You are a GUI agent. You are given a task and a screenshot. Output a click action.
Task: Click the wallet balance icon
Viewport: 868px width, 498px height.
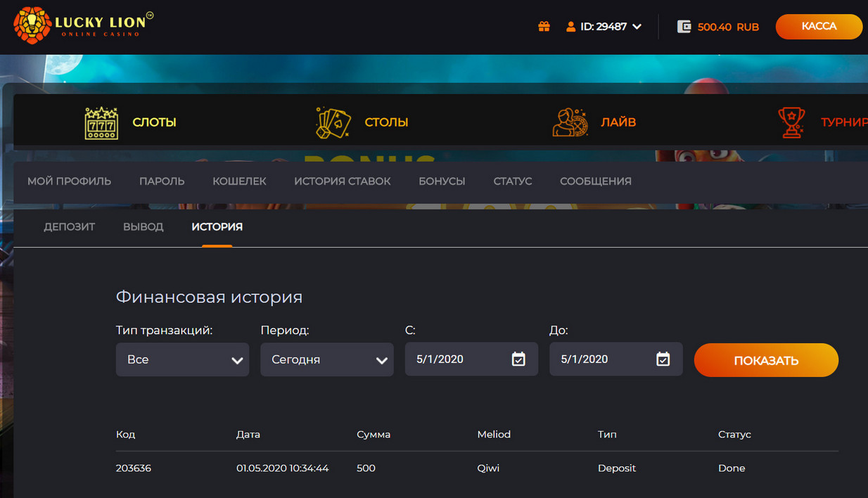[684, 27]
